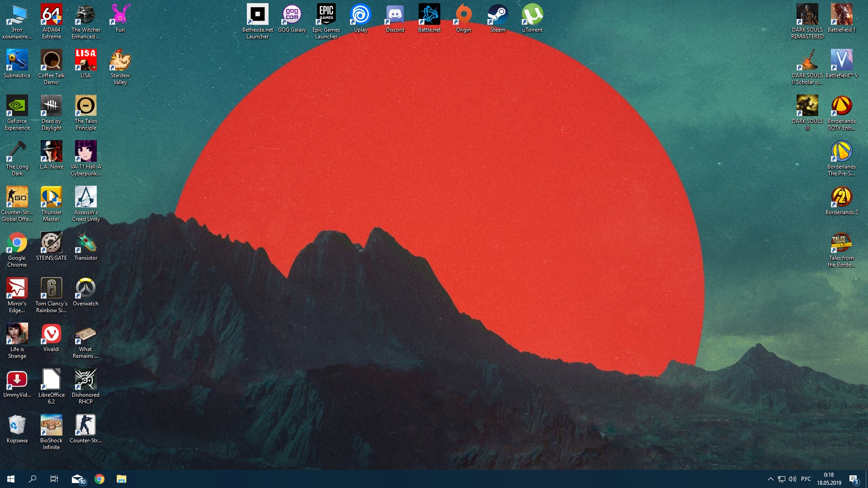
Task: Click the Coffee Talk Demo icon
Action: [51, 67]
